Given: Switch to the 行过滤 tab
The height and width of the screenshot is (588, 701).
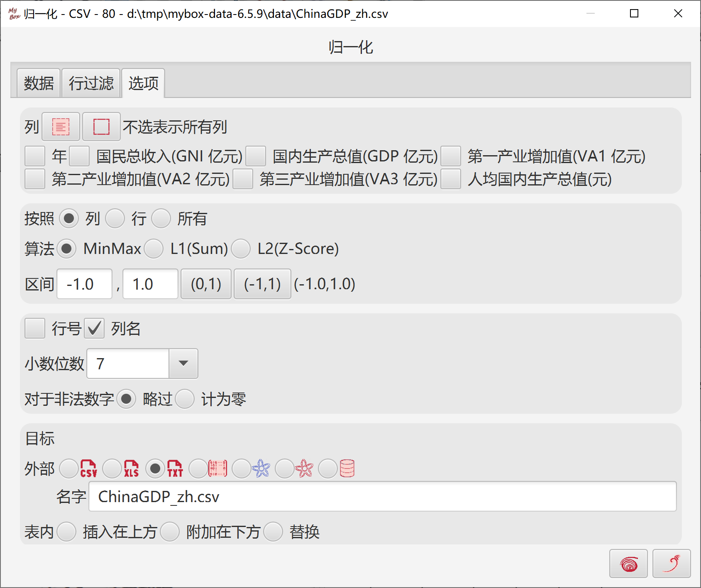Looking at the screenshot, I should [x=91, y=83].
